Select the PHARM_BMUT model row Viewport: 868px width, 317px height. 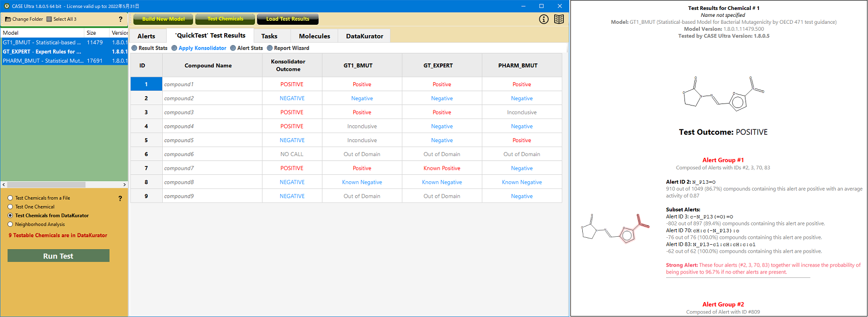[64, 61]
